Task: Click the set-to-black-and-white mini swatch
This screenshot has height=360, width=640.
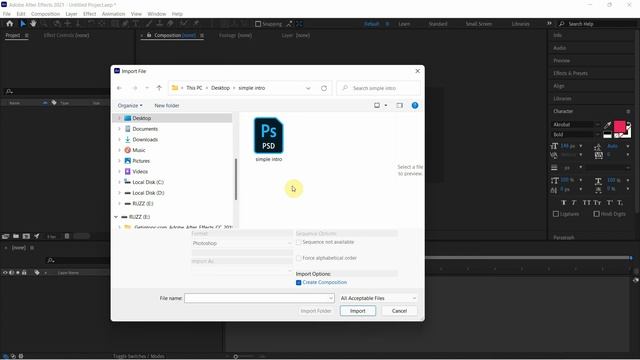Action: [x=607, y=135]
